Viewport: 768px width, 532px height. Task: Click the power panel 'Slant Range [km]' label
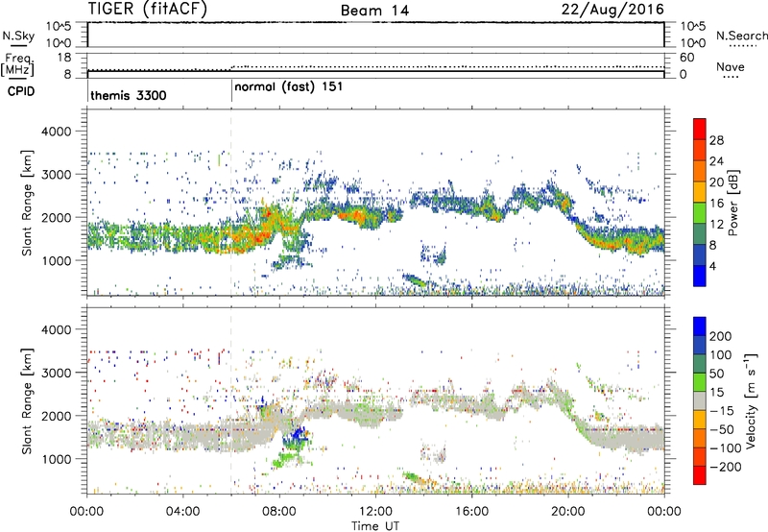pyautogui.click(x=27, y=203)
